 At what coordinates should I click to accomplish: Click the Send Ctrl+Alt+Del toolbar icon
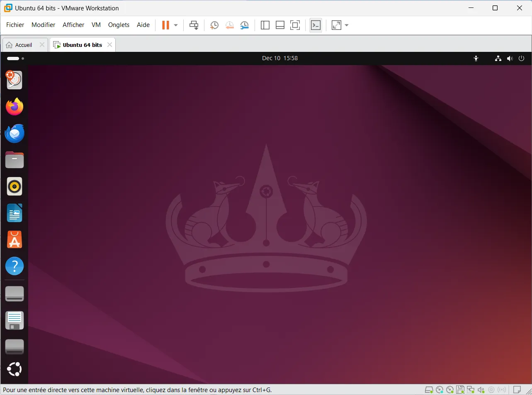click(x=194, y=25)
